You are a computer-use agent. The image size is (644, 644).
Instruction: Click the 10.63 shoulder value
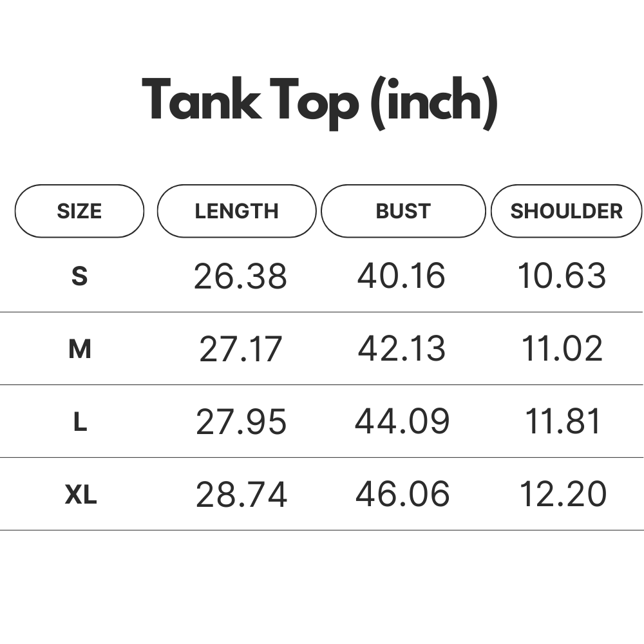pyautogui.click(x=562, y=276)
